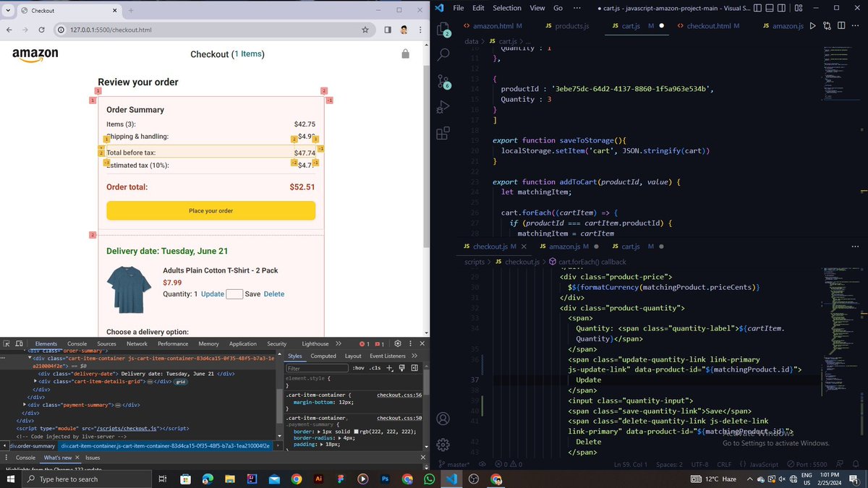Open the Search view in VS Code activity bar
The height and width of the screenshot is (488, 868).
[444, 55]
